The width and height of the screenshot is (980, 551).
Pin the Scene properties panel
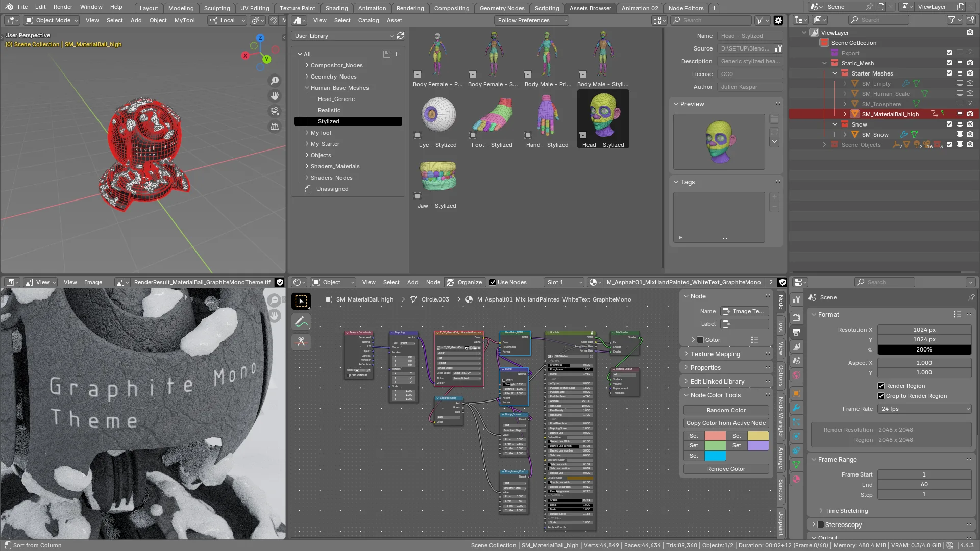click(x=971, y=297)
